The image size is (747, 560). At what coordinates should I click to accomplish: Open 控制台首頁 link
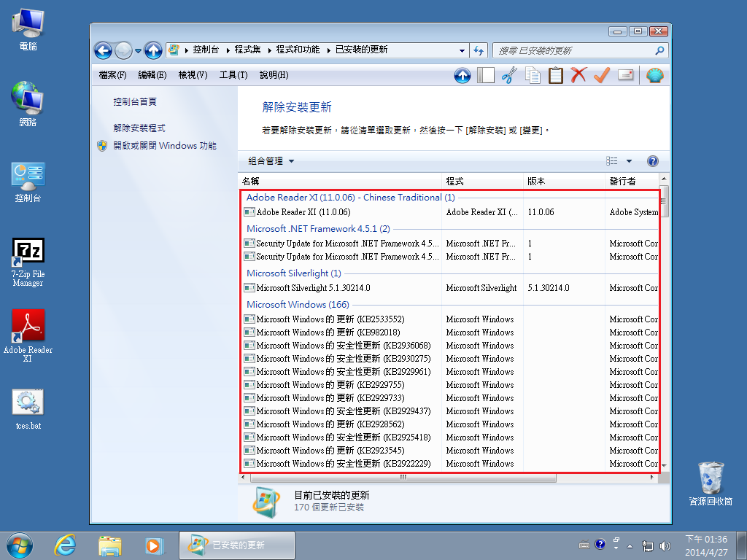tap(135, 101)
